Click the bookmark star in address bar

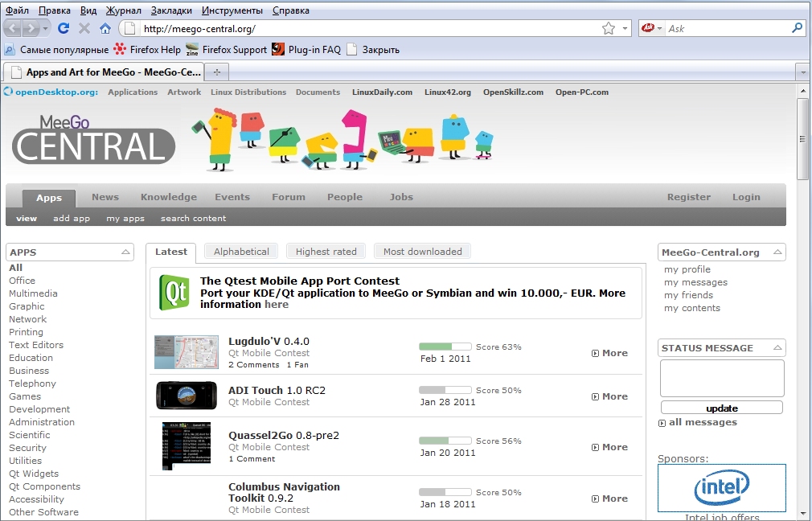609,28
